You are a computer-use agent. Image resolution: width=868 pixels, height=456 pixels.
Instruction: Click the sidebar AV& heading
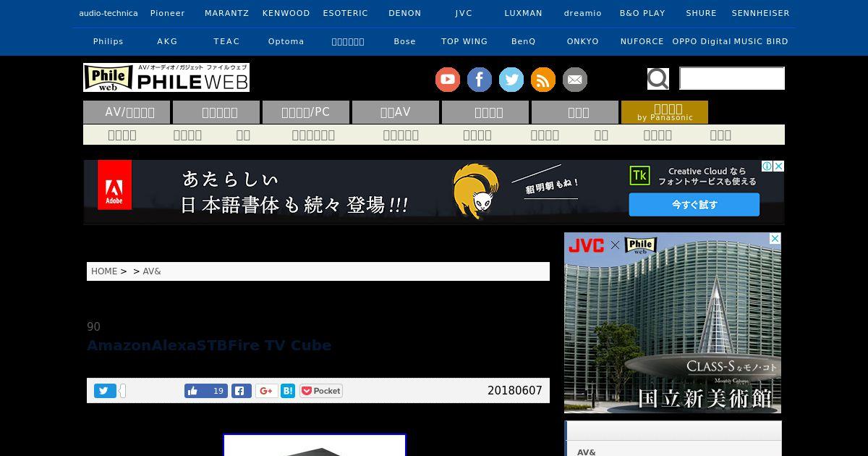(587, 452)
